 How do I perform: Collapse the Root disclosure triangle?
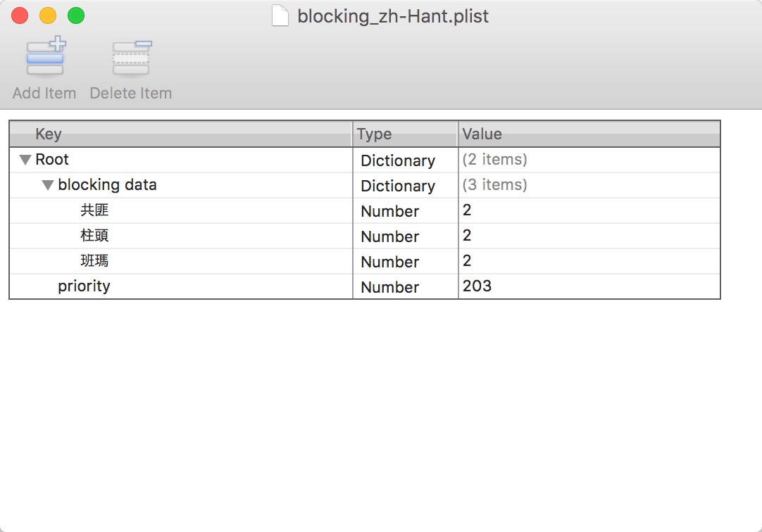click(25, 160)
